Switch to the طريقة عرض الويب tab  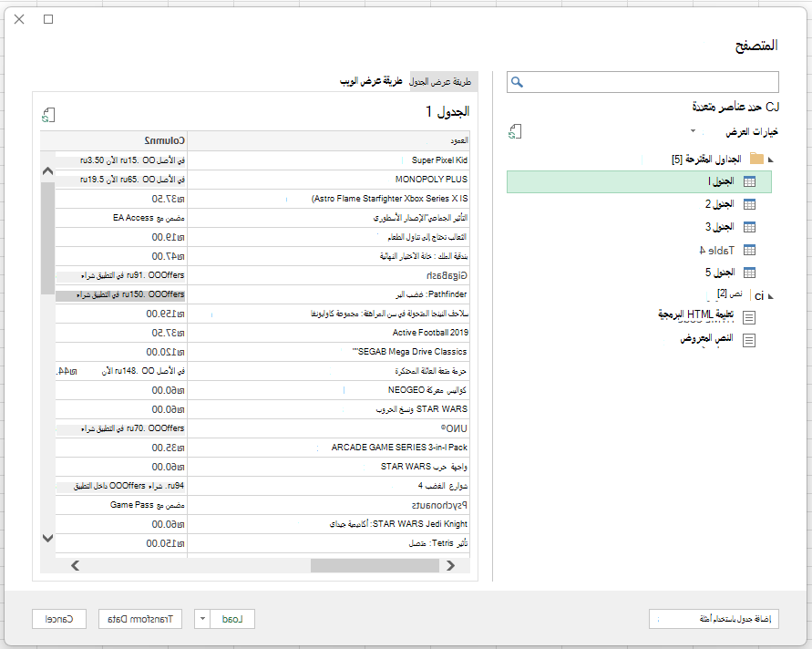click(x=371, y=81)
